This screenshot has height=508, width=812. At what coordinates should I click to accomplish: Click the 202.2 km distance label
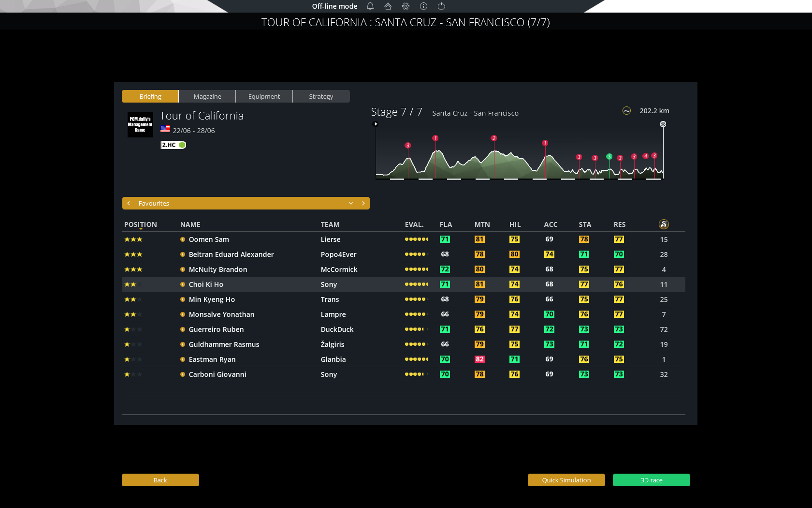(x=654, y=111)
